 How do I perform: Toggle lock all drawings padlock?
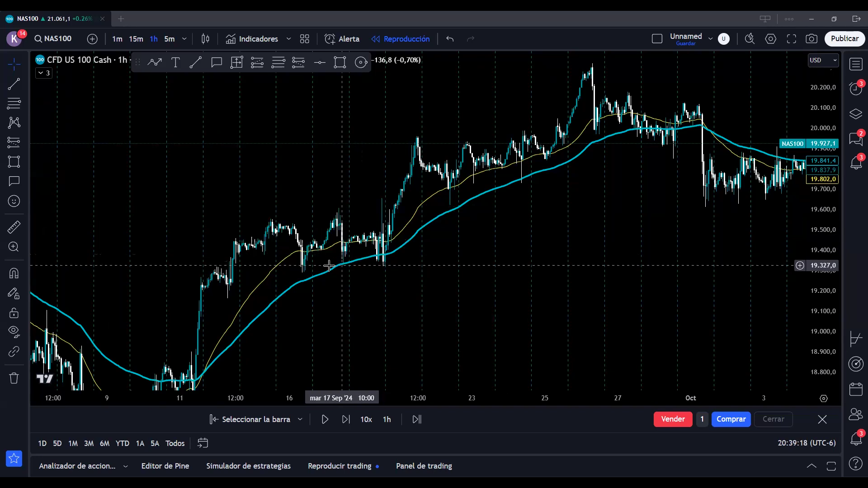14,313
